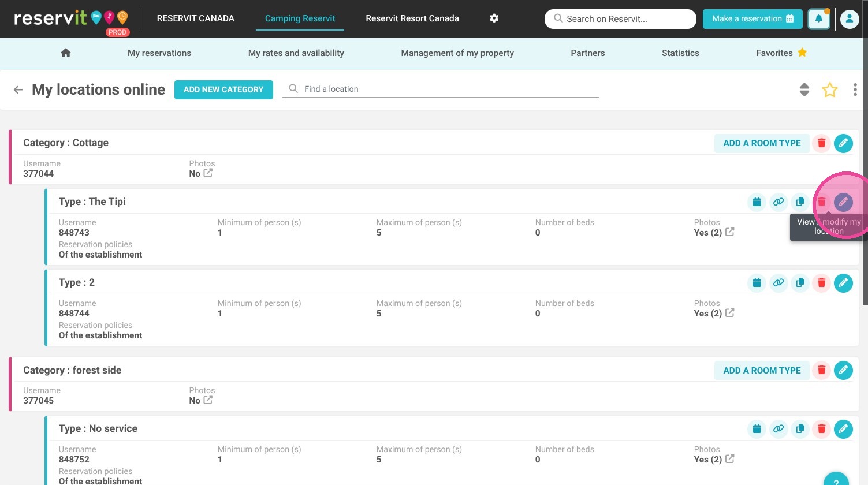Open the Statistics menu
The width and height of the screenshot is (868, 485).
680,53
